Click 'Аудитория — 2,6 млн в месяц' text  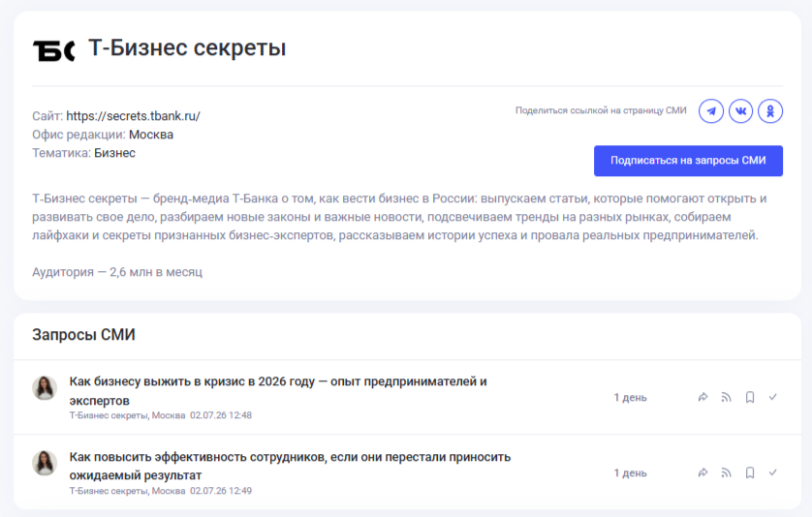(117, 272)
